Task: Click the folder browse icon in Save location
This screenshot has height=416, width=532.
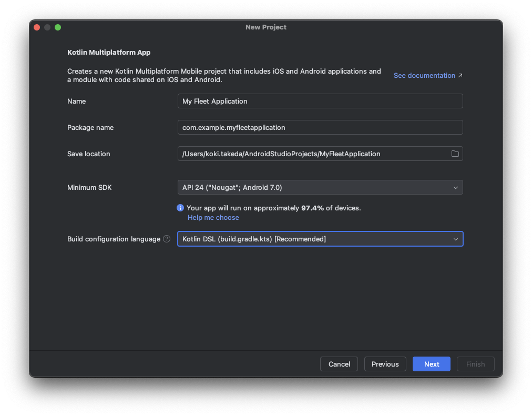Action: (x=455, y=154)
